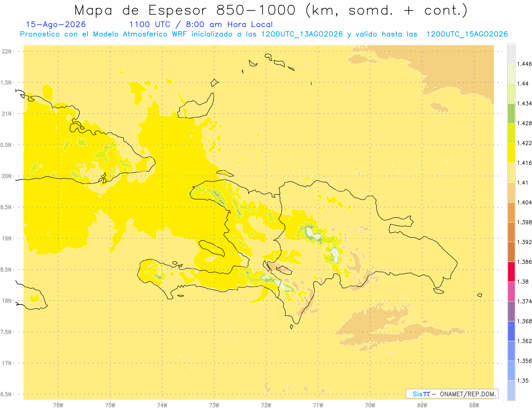The width and height of the screenshot is (532, 411).
Task: Click the '1.416' colorbar value
Action: tap(525, 163)
